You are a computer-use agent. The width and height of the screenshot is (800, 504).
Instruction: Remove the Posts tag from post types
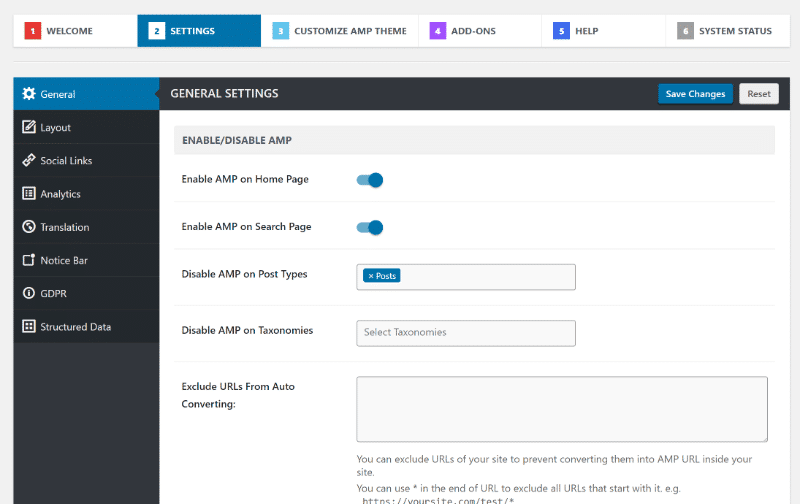(370, 276)
